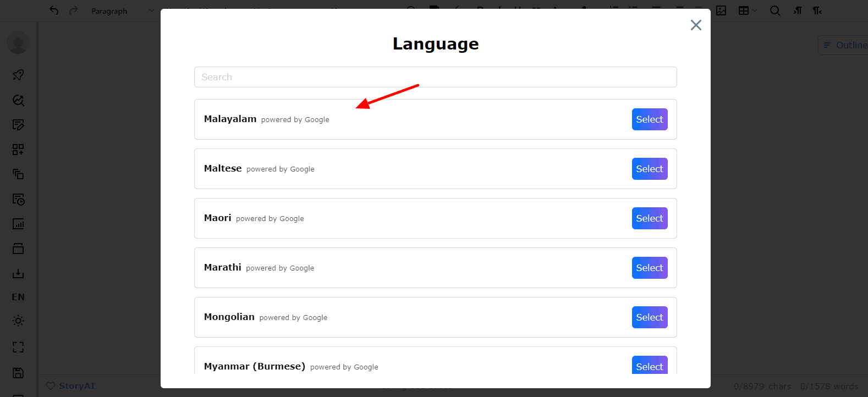Click the download icon in the left sidebar
The height and width of the screenshot is (397, 868).
pyautogui.click(x=18, y=273)
